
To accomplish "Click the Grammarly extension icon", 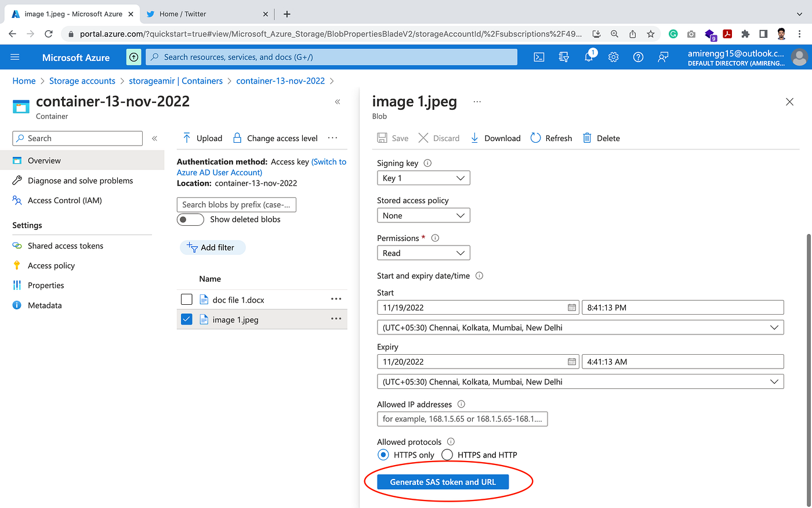I will (x=673, y=34).
